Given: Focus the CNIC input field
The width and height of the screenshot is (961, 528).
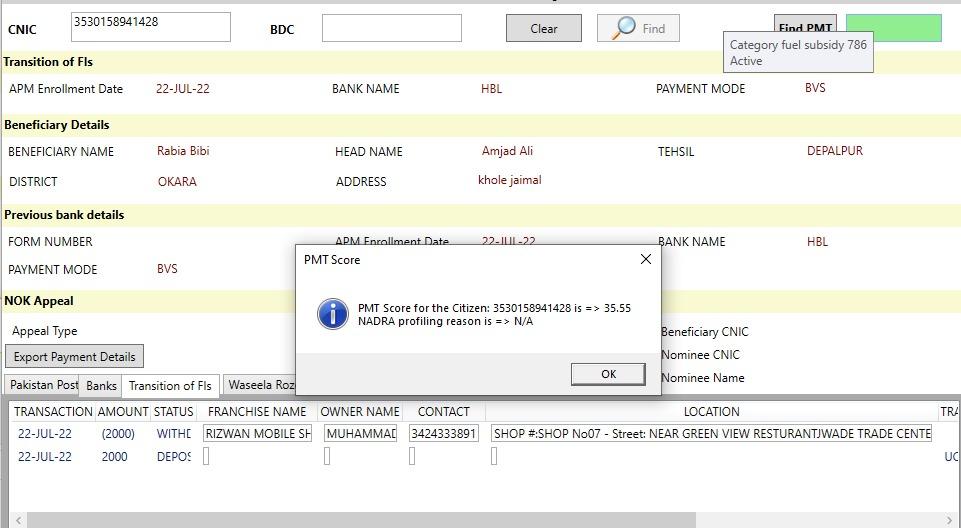Looking at the screenshot, I should tap(151, 27).
